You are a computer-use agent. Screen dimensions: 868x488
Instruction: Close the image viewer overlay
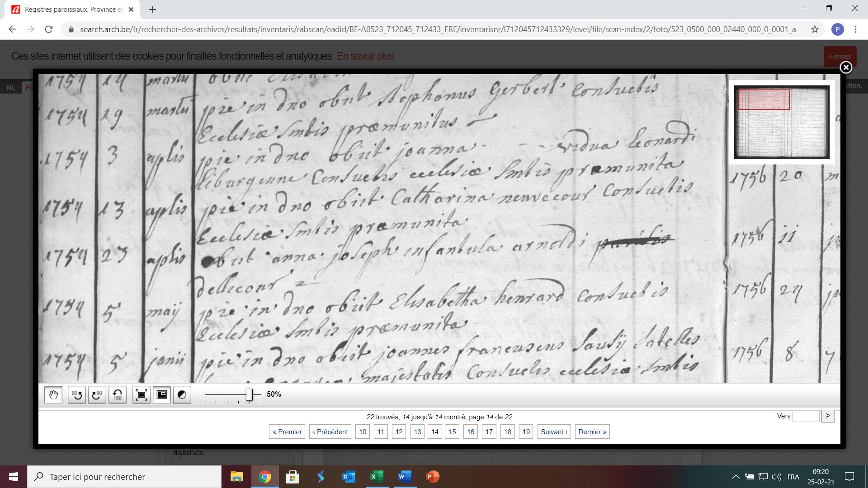[x=845, y=68]
